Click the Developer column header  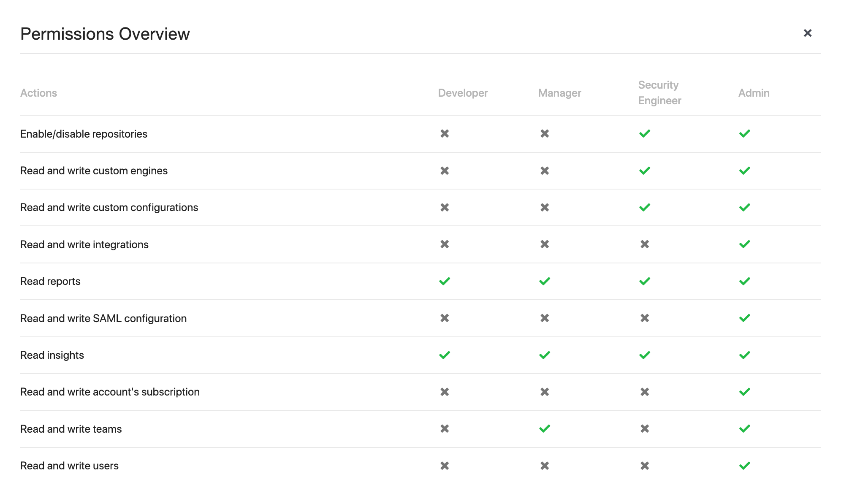click(464, 93)
